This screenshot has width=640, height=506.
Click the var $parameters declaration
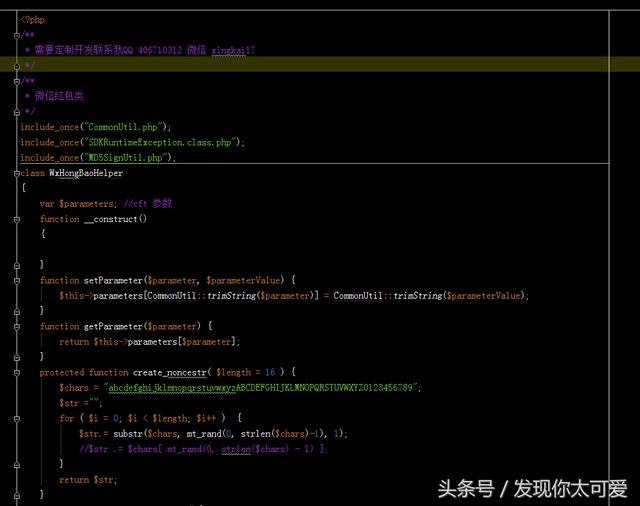[78, 204]
